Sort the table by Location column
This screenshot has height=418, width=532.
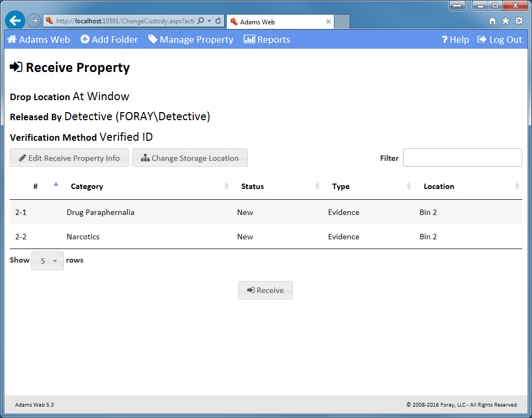click(x=439, y=186)
